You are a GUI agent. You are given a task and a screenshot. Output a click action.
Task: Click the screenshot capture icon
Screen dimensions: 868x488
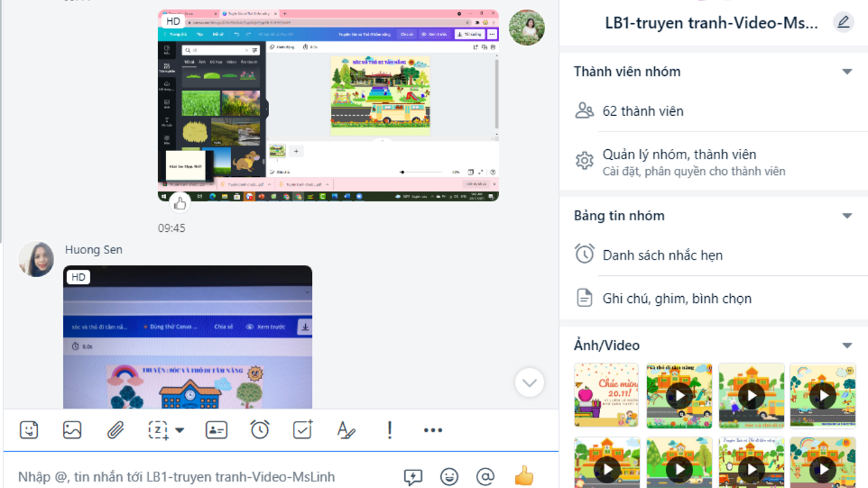[159, 430]
